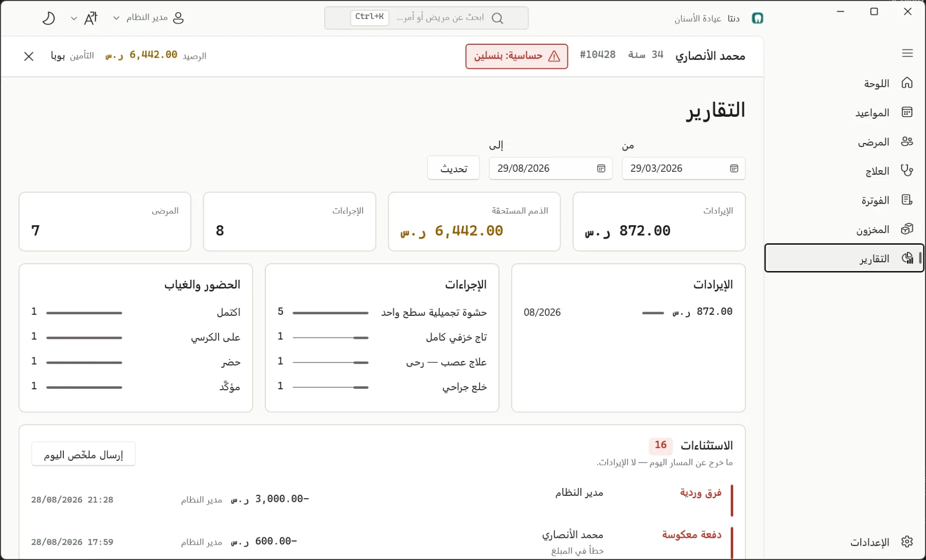The width and height of the screenshot is (926, 560).
Task: Open الفوترة billing in sidebar
Action: pos(844,200)
